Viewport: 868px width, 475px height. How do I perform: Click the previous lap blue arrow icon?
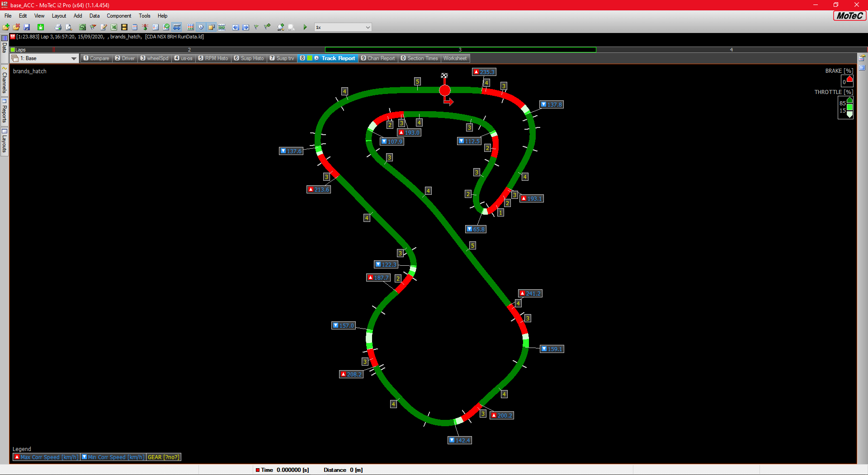[x=236, y=28]
